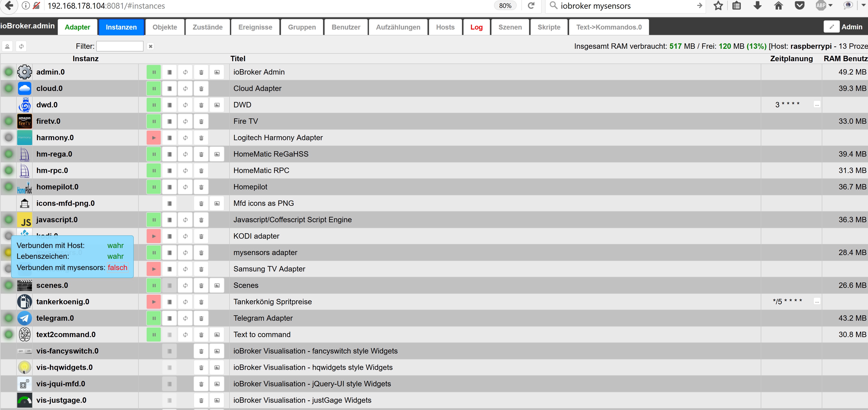Clear the filter with the X button
This screenshot has height=410, width=868.
[151, 46]
